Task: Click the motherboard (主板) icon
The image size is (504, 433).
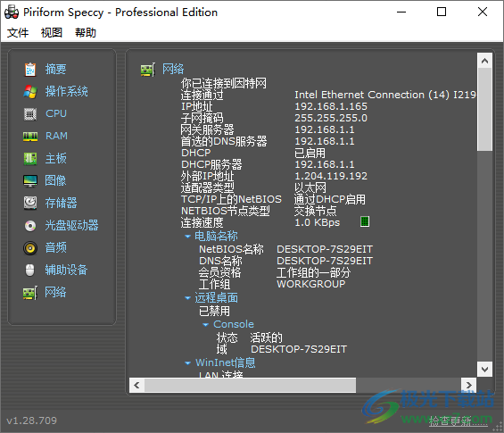Action: [x=30, y=159]
